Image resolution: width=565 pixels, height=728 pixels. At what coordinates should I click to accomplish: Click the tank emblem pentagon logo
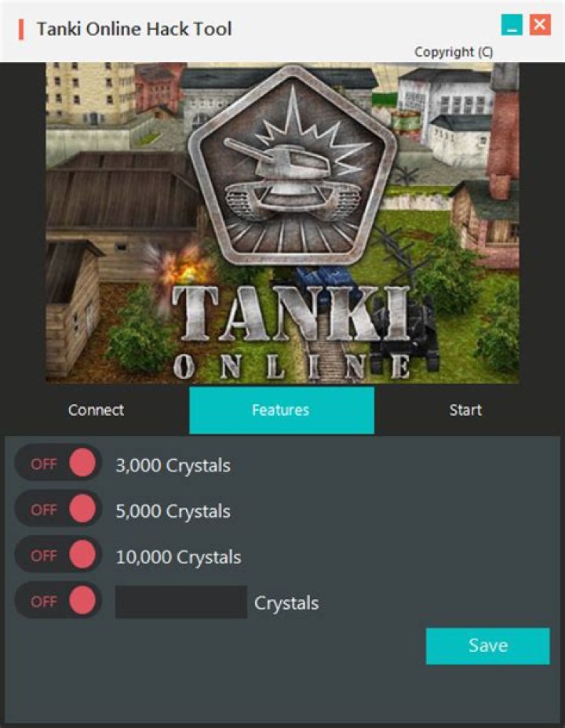coord(293,165)
